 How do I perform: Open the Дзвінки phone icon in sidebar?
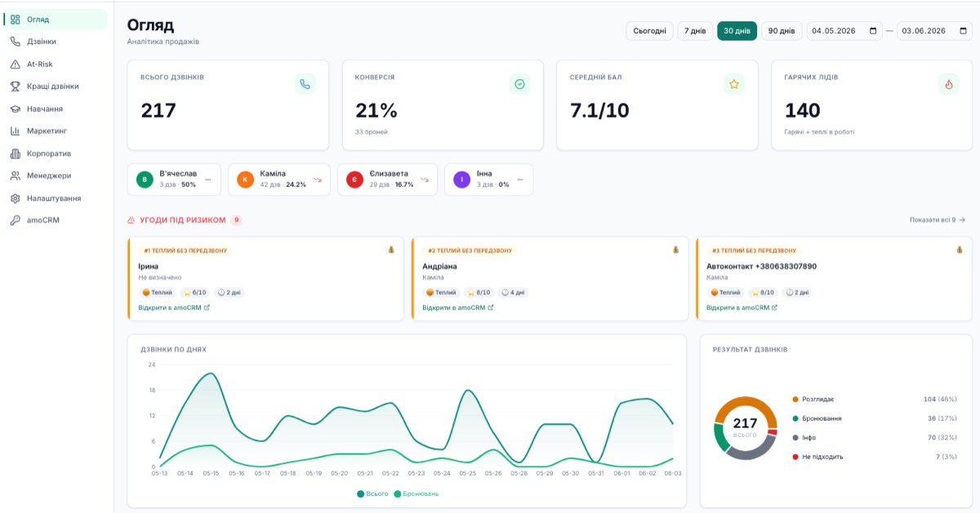(x=16, y=42)
